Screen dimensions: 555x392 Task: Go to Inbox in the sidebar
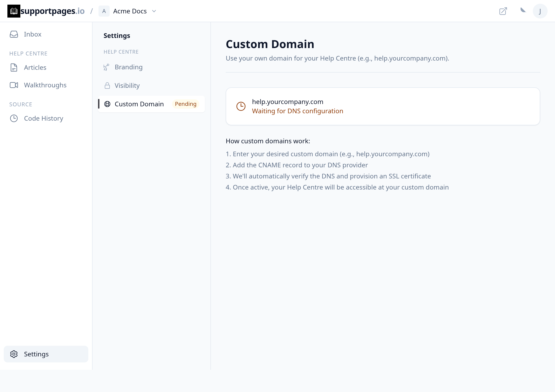tap(46, 34)
